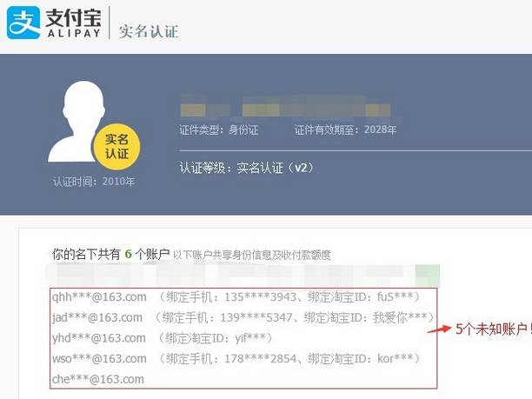Click Taobao ID fu5*** text

point(395,297)
